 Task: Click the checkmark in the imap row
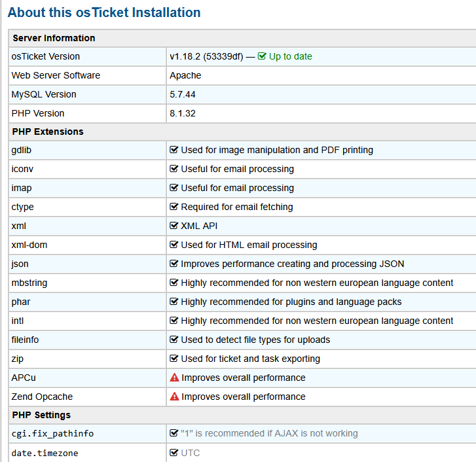tap(174, 188)
